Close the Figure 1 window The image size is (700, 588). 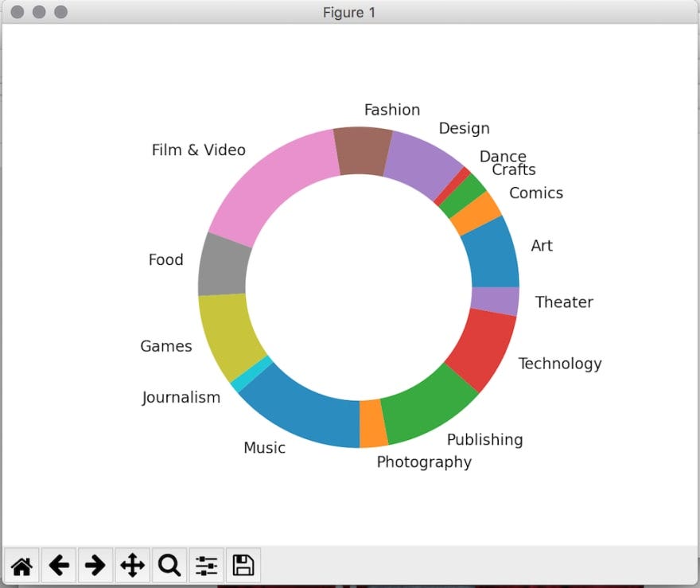[x=17, y=12]
